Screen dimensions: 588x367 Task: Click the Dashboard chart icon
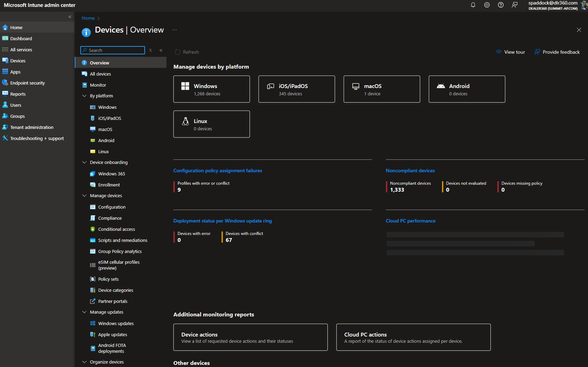coord(5,38)
